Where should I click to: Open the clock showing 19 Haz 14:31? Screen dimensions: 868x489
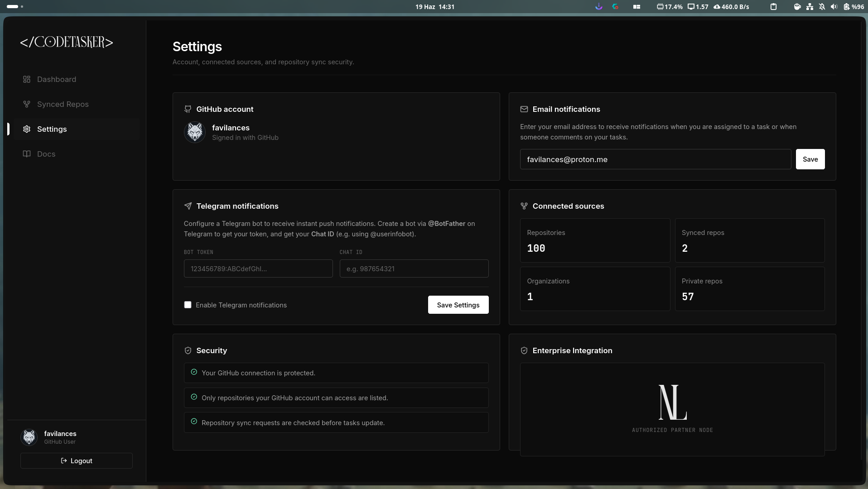435,7
